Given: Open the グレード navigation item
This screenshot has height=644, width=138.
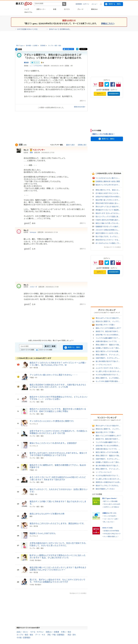Looking at the screenshot, I should [80, 9].
